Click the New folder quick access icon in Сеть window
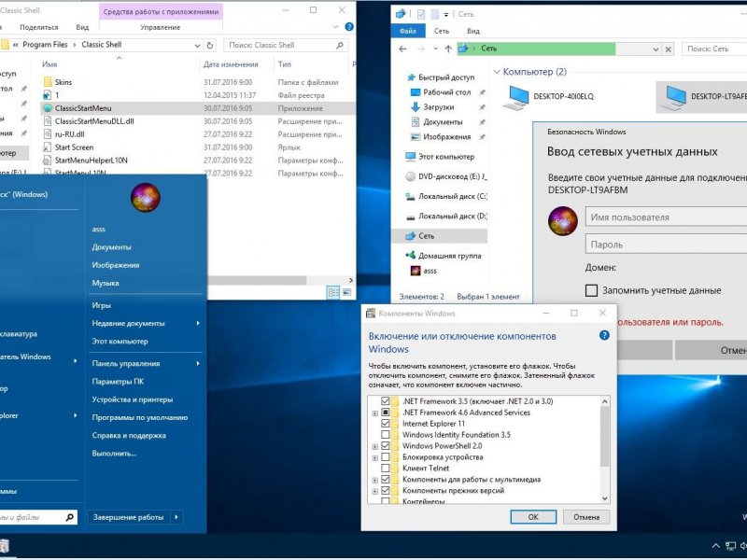This screenshot has height=560, width=747. 435,14
